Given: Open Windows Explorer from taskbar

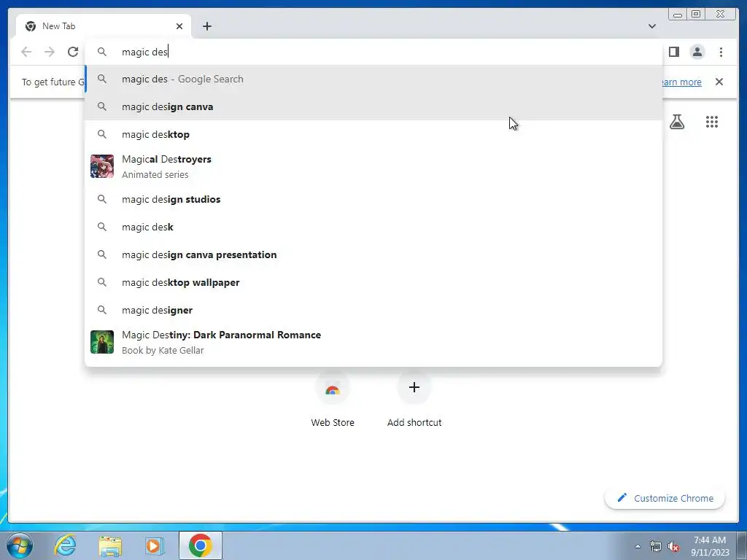Looking at the screenshot, I should pos(110,545).
